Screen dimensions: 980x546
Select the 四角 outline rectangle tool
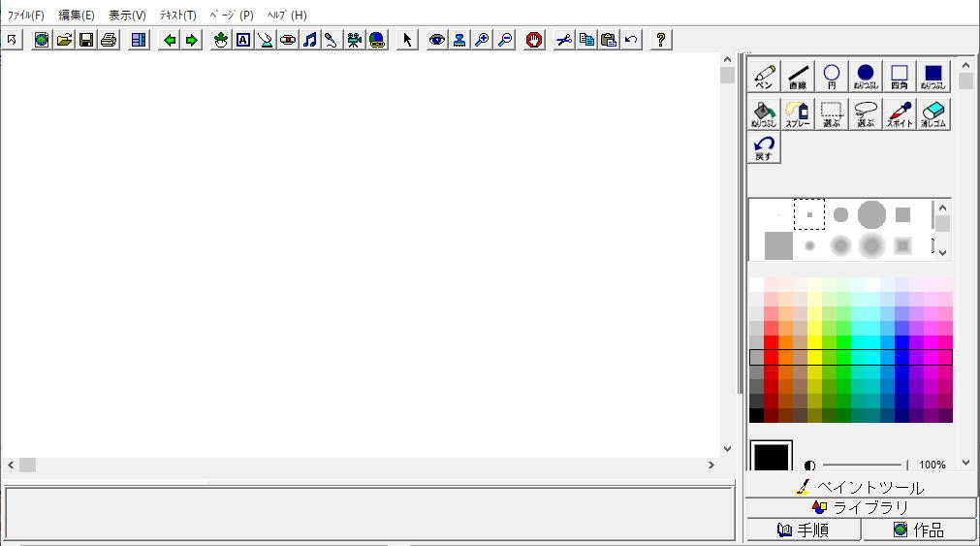[900, 77]
